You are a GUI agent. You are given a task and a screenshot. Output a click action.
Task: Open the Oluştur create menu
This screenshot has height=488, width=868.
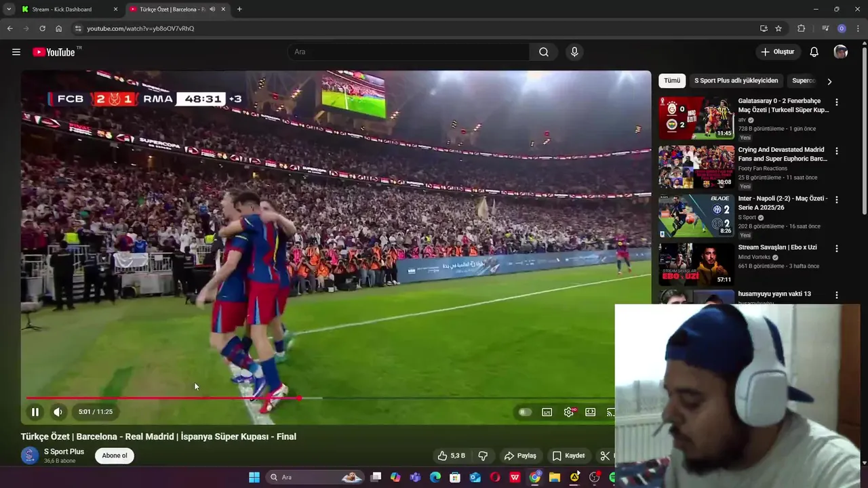click(x=777, y=52)
